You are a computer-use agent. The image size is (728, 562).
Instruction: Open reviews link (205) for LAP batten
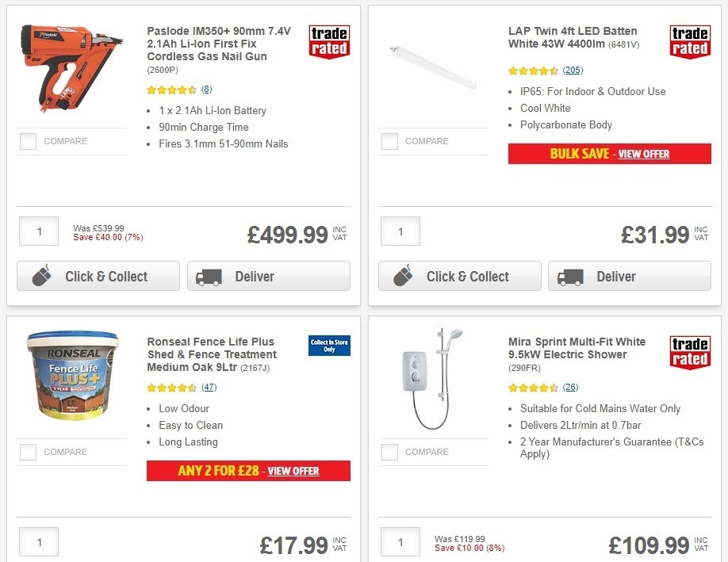[x=573, y=70]
